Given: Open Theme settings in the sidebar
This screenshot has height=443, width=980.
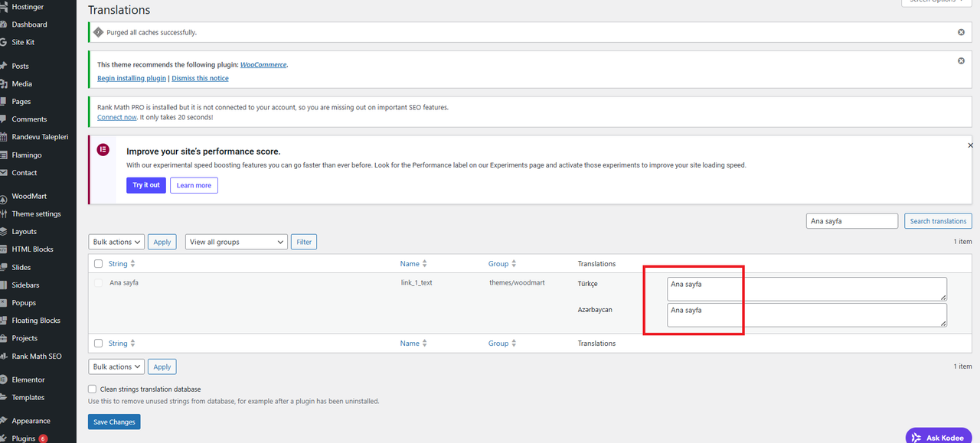Looking at the screenshot, I should [x=36, y=213].
